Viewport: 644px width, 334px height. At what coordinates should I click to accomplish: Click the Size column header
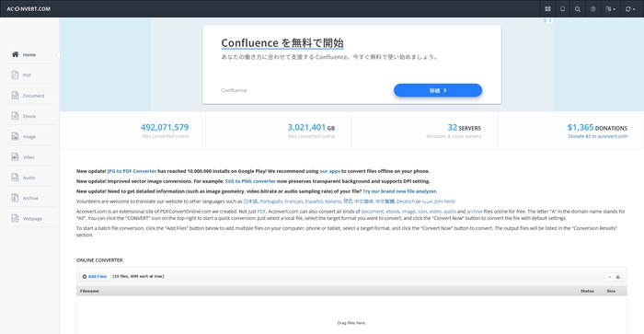coord(611,291)
